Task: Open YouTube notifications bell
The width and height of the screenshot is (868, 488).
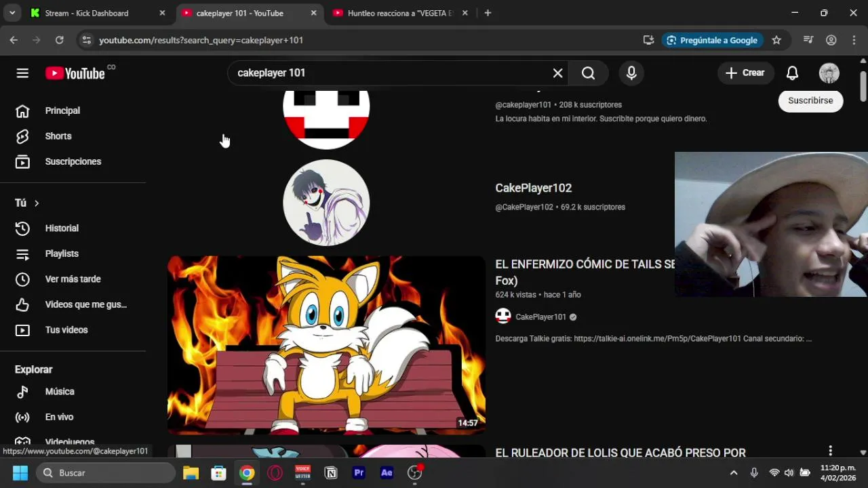Action: pyautogui.click(x=792, y=73)
